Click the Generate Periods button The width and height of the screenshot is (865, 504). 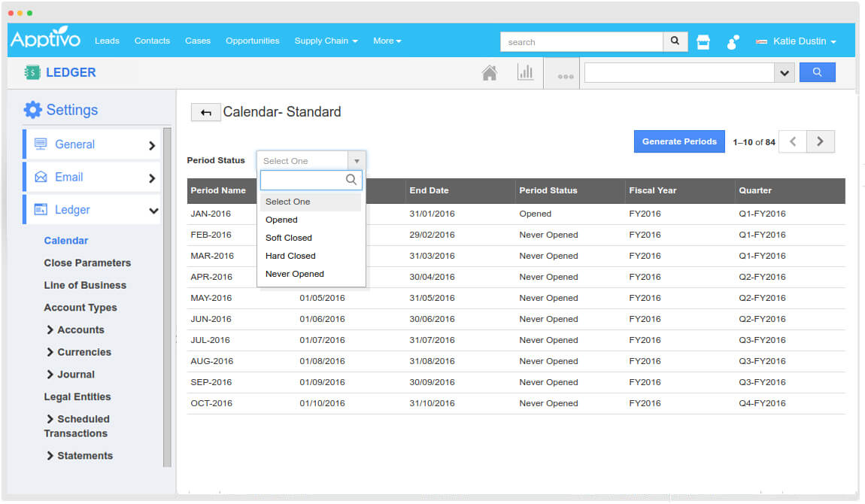(x=678, y=141)
